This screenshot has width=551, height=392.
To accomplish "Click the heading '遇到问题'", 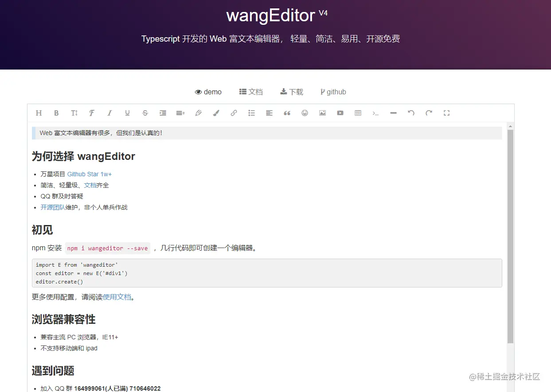I will tap(53, 371).
